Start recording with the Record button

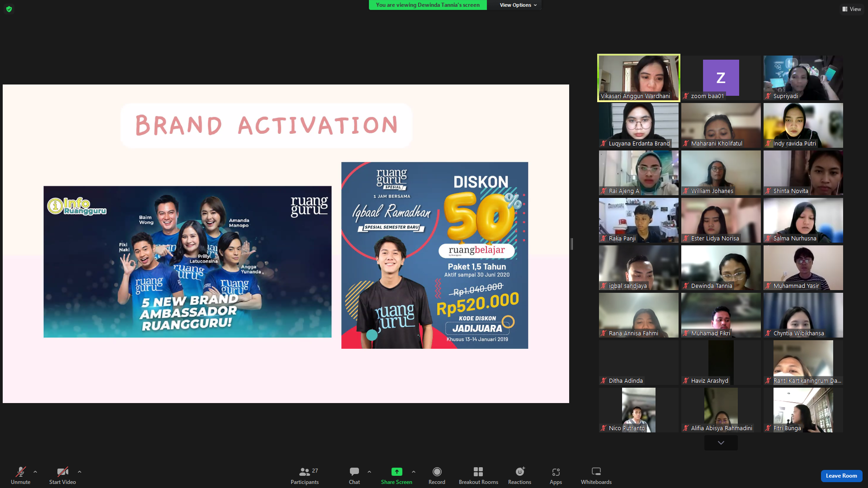click(x=437, y=476)
